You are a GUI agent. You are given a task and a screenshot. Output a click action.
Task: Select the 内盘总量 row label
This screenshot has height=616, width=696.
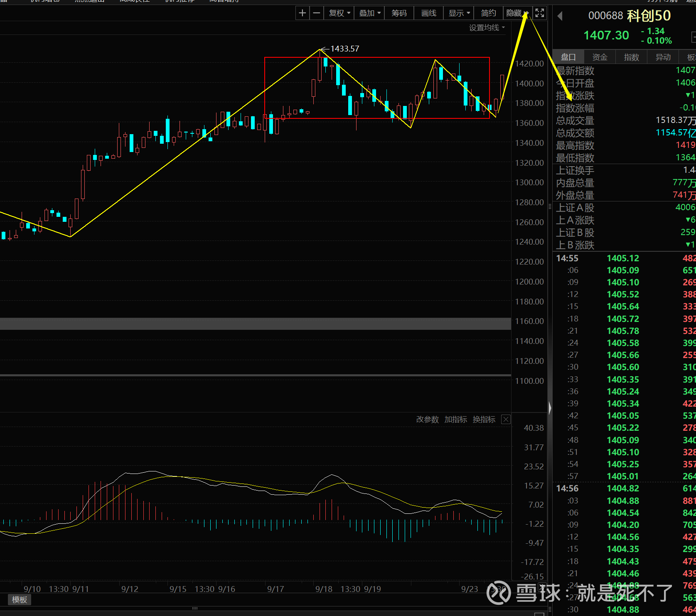575,183
